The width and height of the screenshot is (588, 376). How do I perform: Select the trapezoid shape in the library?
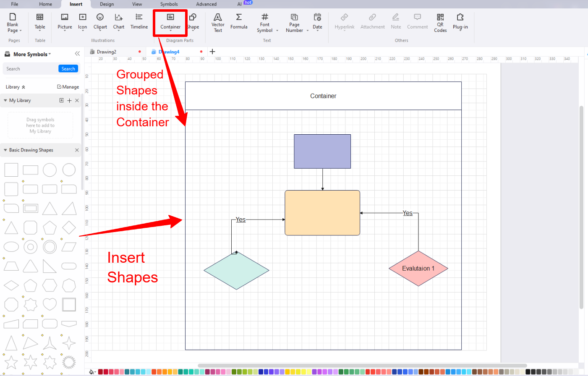11,266
